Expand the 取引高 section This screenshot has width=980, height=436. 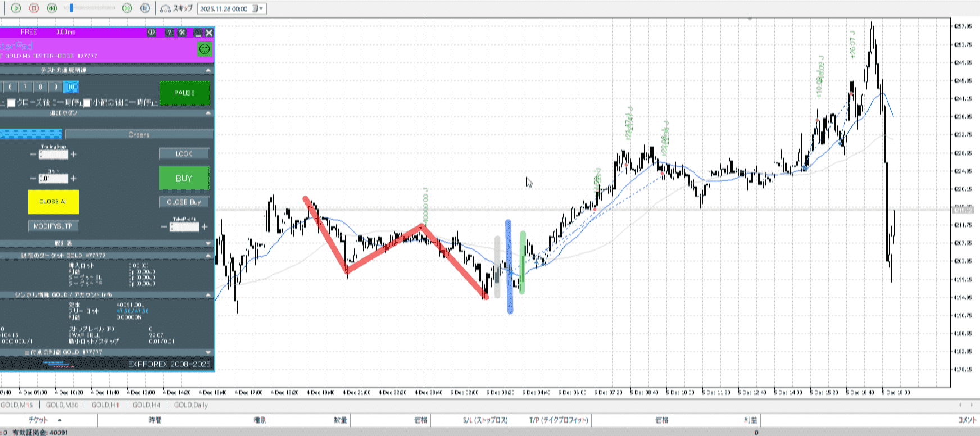point(208,243)
